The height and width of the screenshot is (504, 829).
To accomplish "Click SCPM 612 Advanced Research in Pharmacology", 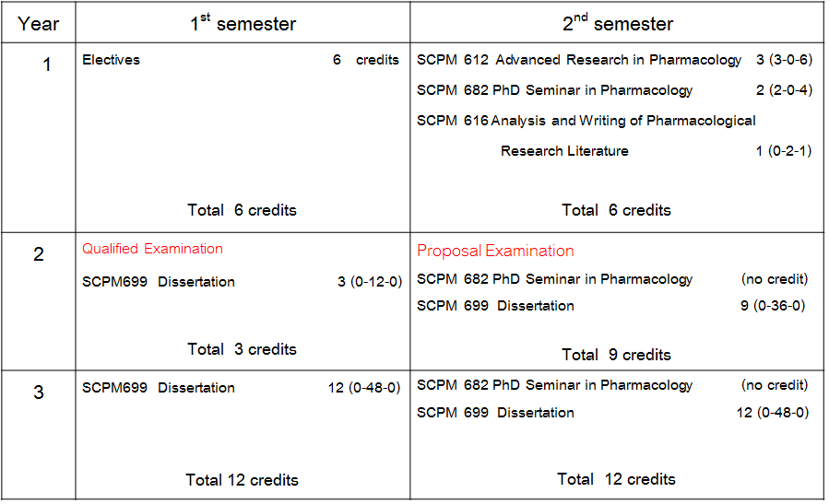I will point(579,60).
